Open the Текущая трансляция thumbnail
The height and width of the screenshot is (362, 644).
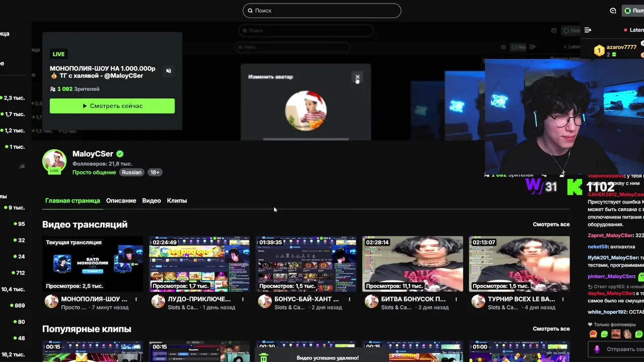tap(93, 264)
